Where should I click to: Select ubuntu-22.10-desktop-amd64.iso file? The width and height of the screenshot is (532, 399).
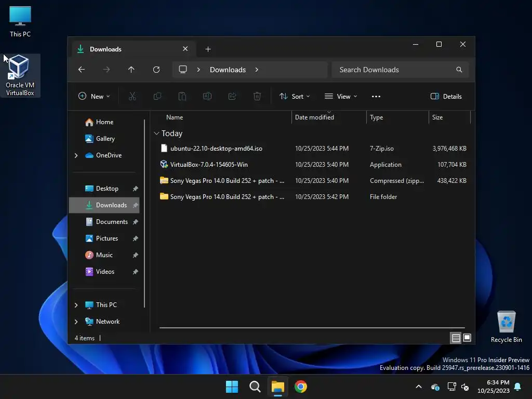point(313,149)
